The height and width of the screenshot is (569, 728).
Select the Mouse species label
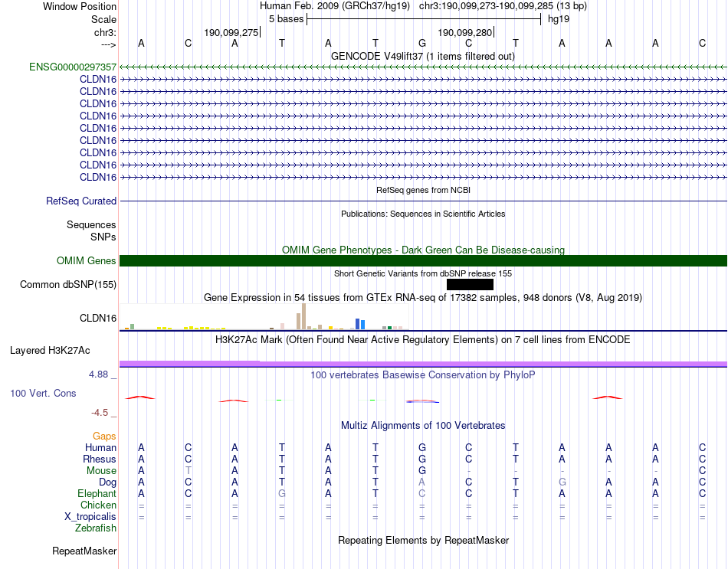point(101,471)
